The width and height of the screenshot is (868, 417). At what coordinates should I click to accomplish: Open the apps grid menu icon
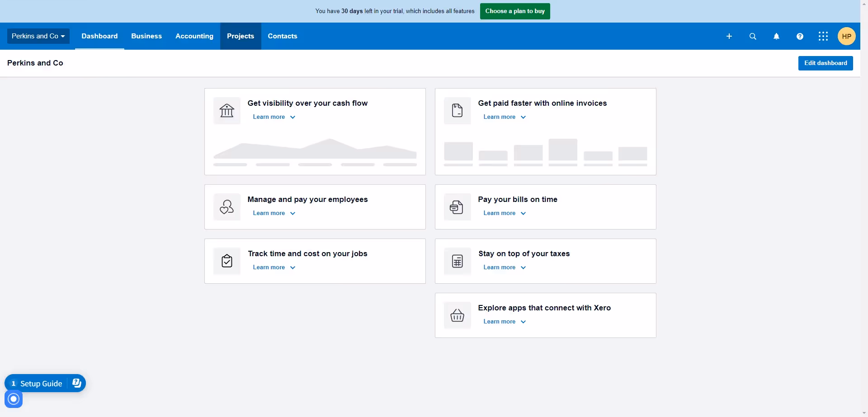(x=823, y=36)
